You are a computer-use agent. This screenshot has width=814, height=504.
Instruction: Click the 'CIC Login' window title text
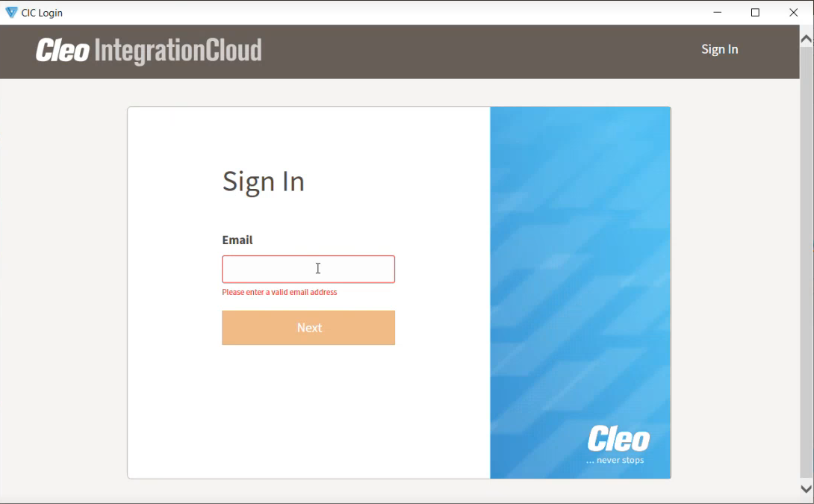pyautogui.click(x=42, y=13)
